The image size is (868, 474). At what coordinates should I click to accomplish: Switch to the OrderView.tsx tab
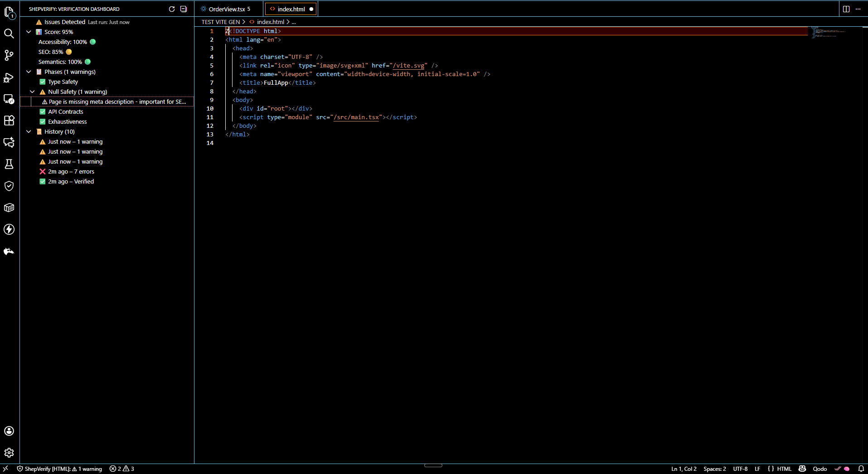click(229, 9)
